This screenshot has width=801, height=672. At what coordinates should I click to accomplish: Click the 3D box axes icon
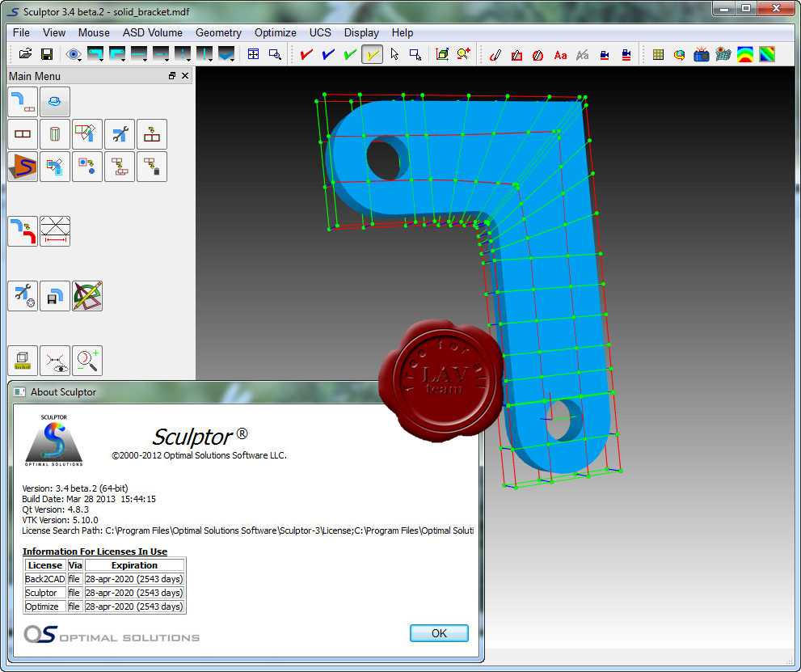[442, 54]
